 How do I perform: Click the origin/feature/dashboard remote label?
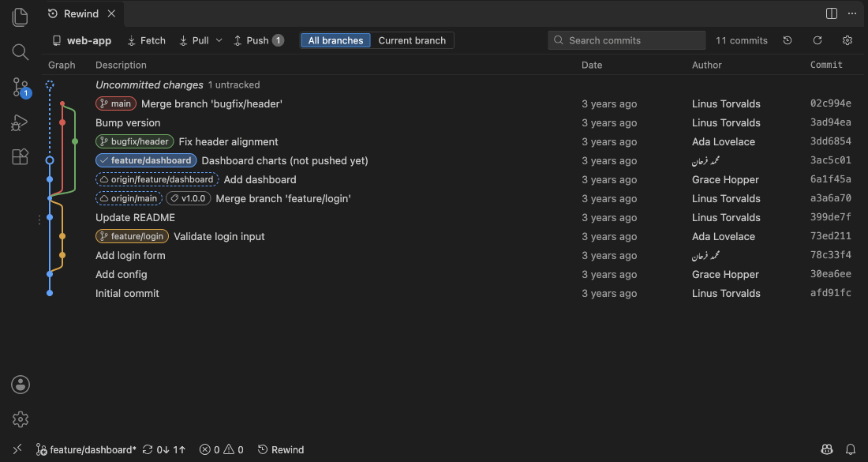click(157, 179)
